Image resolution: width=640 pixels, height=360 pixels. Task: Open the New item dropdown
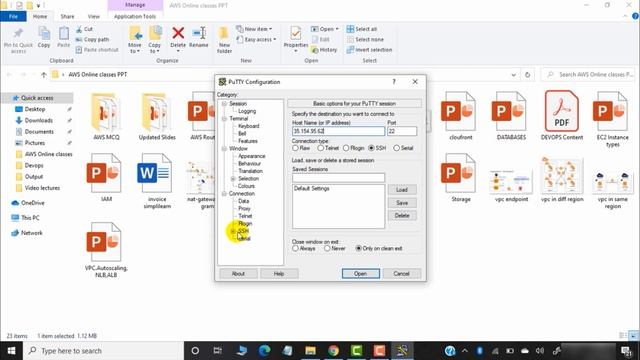[254, 29]
